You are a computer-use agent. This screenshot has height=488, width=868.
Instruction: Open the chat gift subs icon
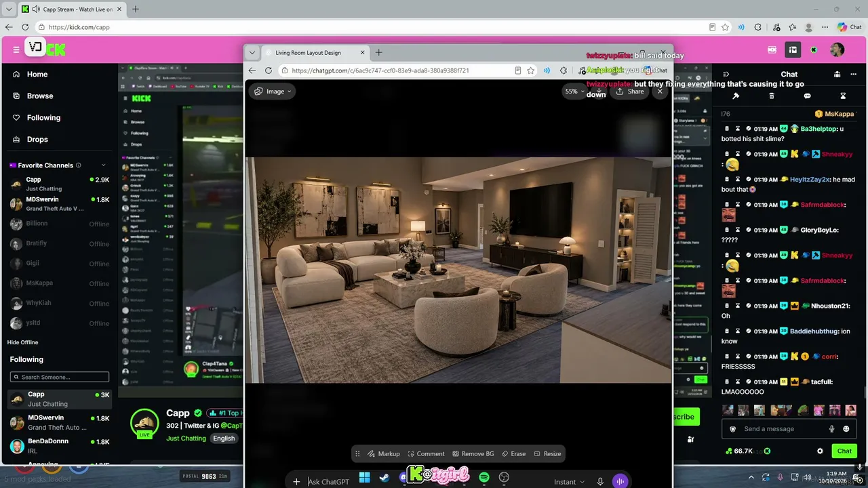click(837, 75)
